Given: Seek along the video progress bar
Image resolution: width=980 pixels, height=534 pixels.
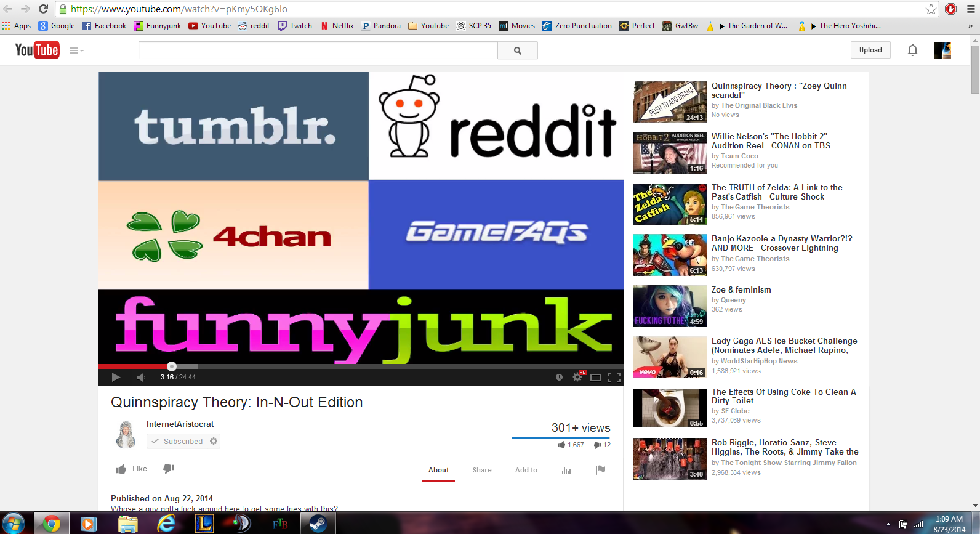Looking at the screenshot, I should [x=361, y=366].
